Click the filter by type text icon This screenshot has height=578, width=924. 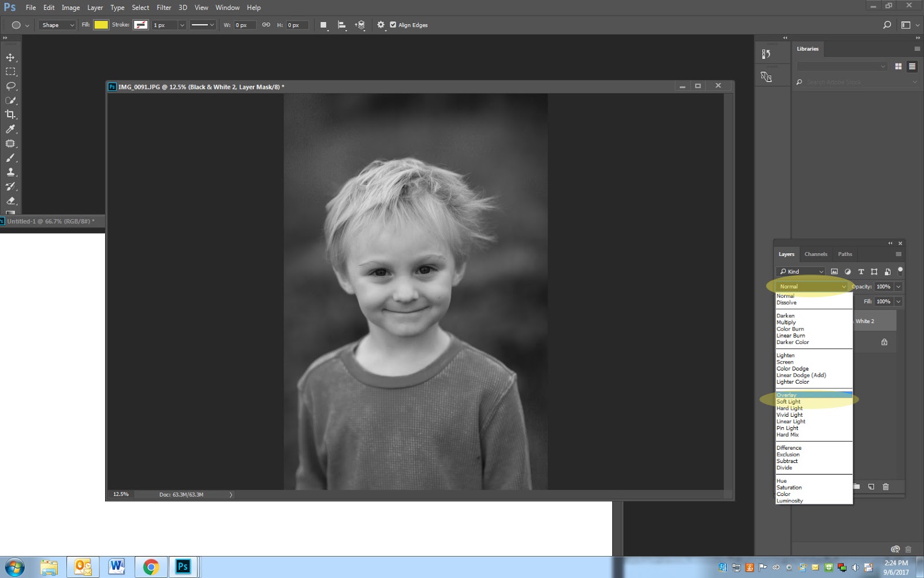click(x=860, y=271)
